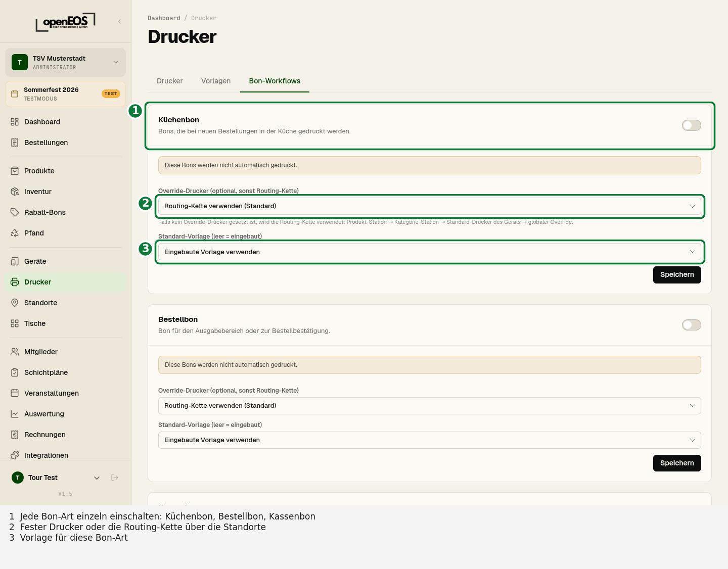
Task: Switch to the Drucker tab
Action: coord(170,81)
